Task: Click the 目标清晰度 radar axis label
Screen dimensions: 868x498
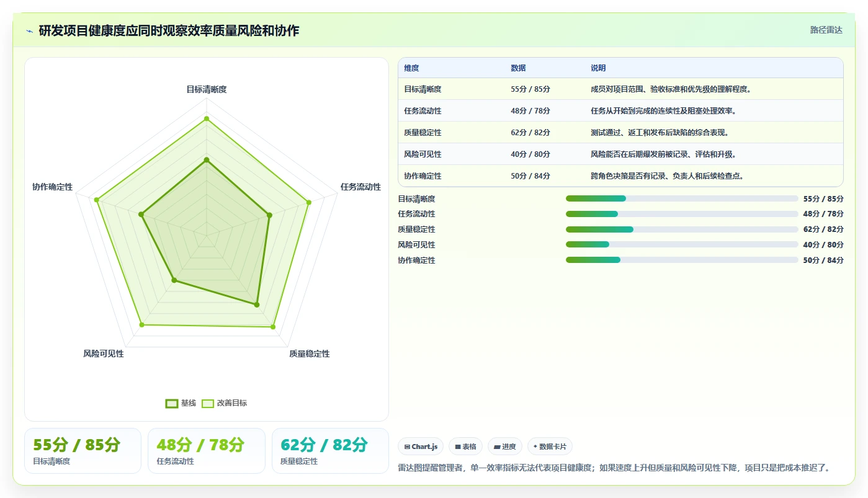Action: pos(207,89)
